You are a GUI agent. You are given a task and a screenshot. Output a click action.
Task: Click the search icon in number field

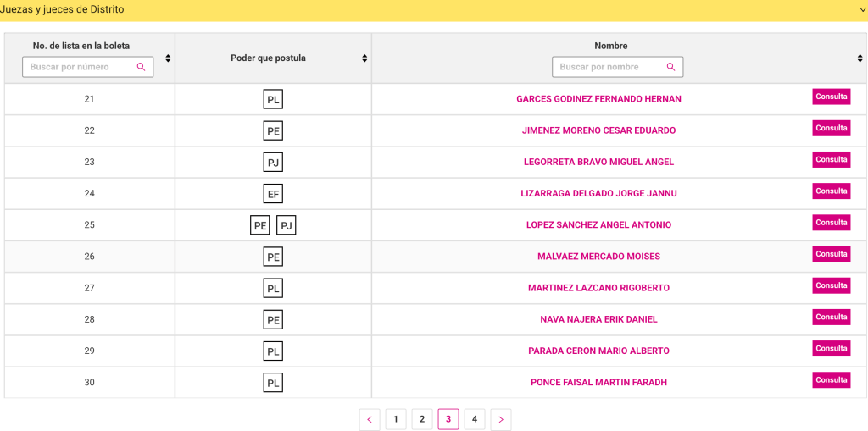click(142, 67)
